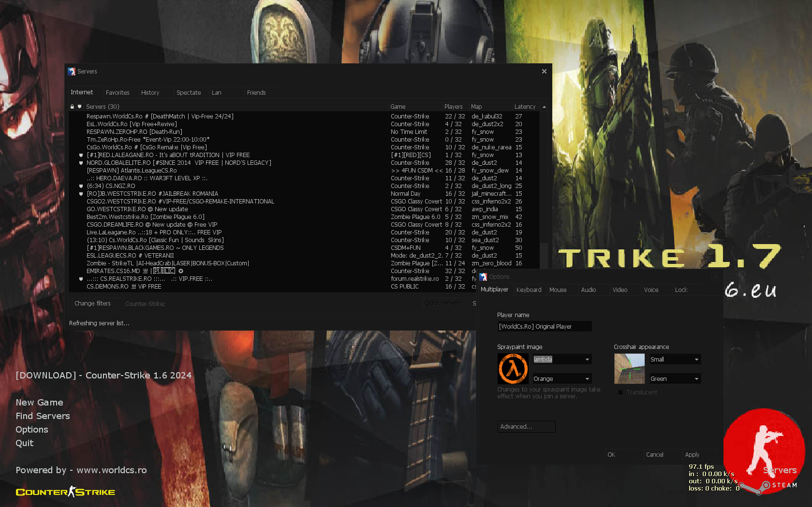Click the Player name input field
The height and width of the screenshot is (507, 812).
tap(545, 327)
